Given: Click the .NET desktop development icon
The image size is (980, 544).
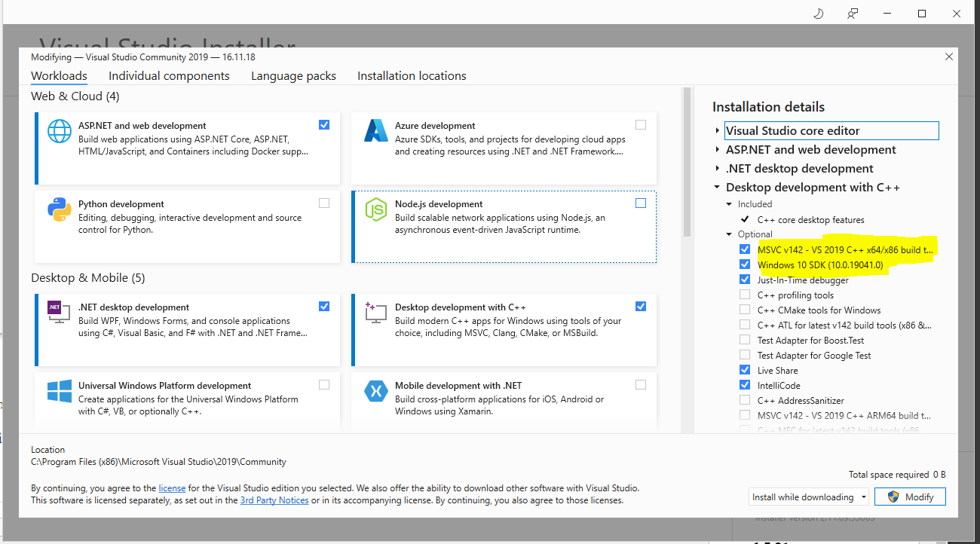Looking at the screenshot, I should [60, 313].
